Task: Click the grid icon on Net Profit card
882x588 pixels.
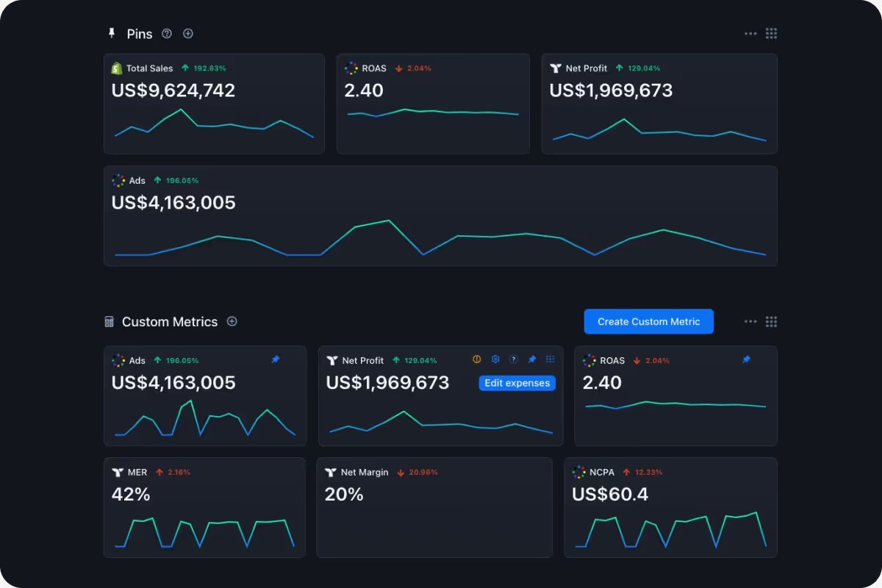Action: pos(551,359)
